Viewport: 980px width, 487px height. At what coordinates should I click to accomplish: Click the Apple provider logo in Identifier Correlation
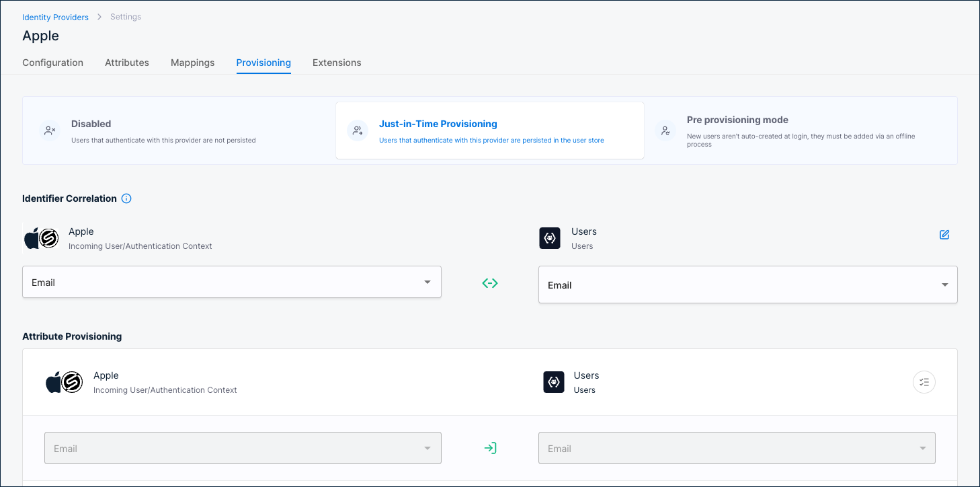[x=42, y=237]
